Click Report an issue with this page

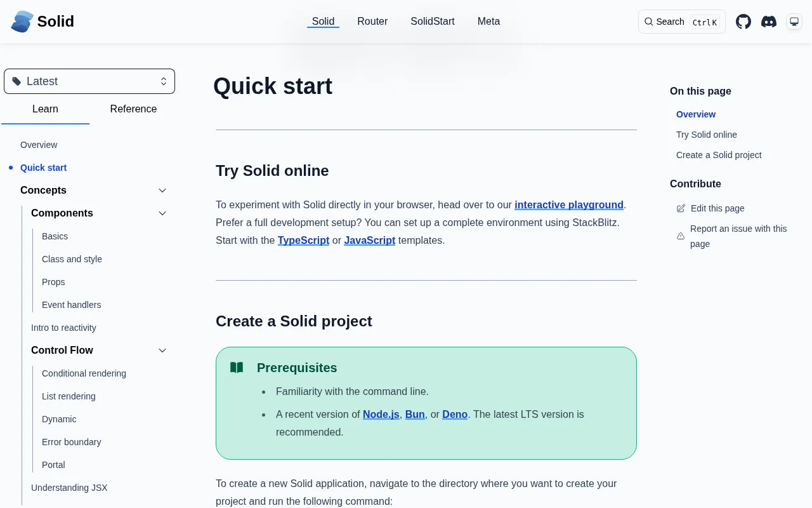coord(738,236)
